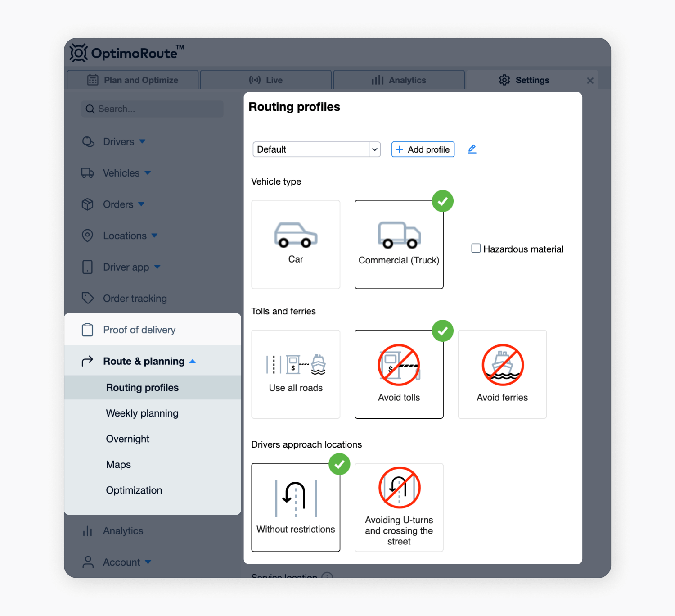Viewport: 675px width, 616px height.
Task: Click the edit pencil next to Add profile
Action: pyautogui.click(x=472, y=149)
